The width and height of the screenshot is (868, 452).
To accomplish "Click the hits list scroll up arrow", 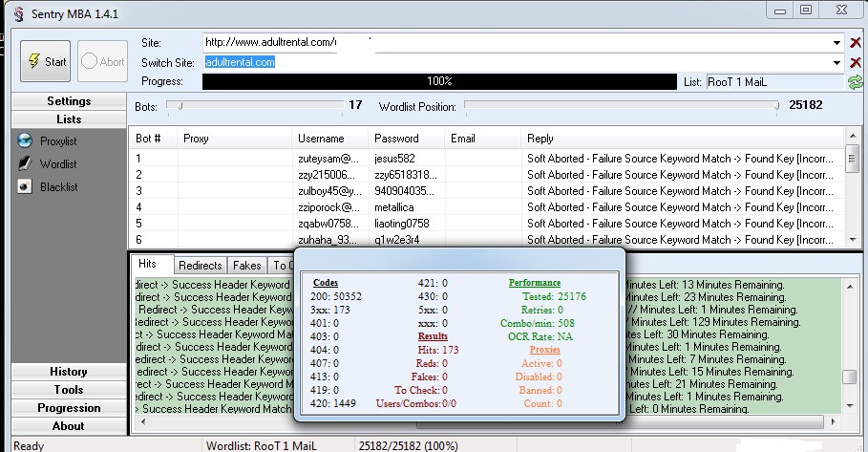I will pyautogui.click(x=850, y=287).
